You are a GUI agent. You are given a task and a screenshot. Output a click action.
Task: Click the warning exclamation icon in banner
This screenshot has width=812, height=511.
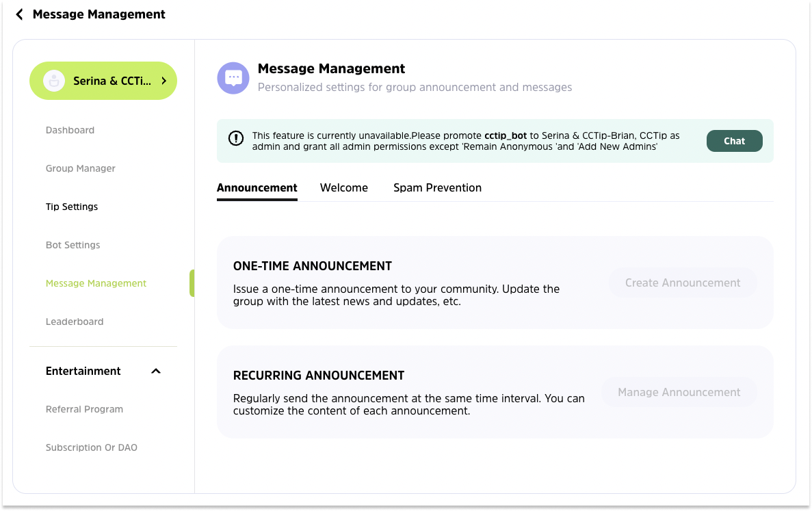coord(236,139)
